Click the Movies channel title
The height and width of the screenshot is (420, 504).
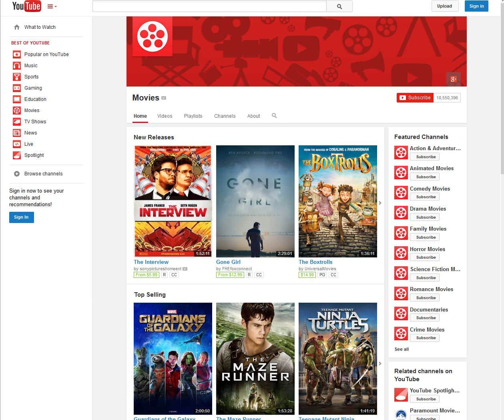[146, 98]
